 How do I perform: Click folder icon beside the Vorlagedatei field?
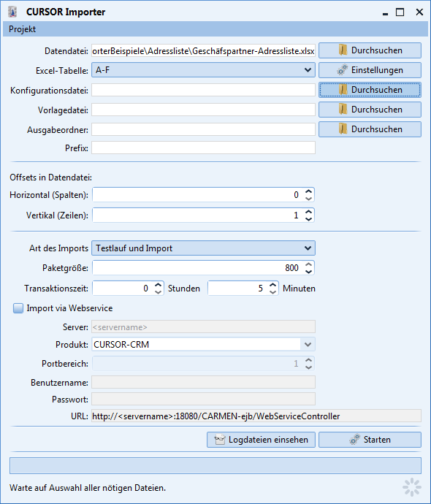tap(343, 110)
